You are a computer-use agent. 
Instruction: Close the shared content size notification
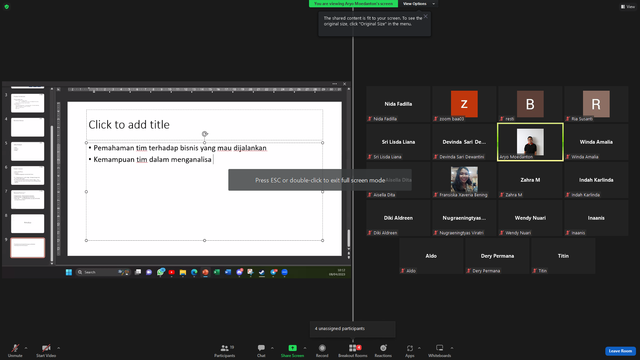[x=426, y=16]
